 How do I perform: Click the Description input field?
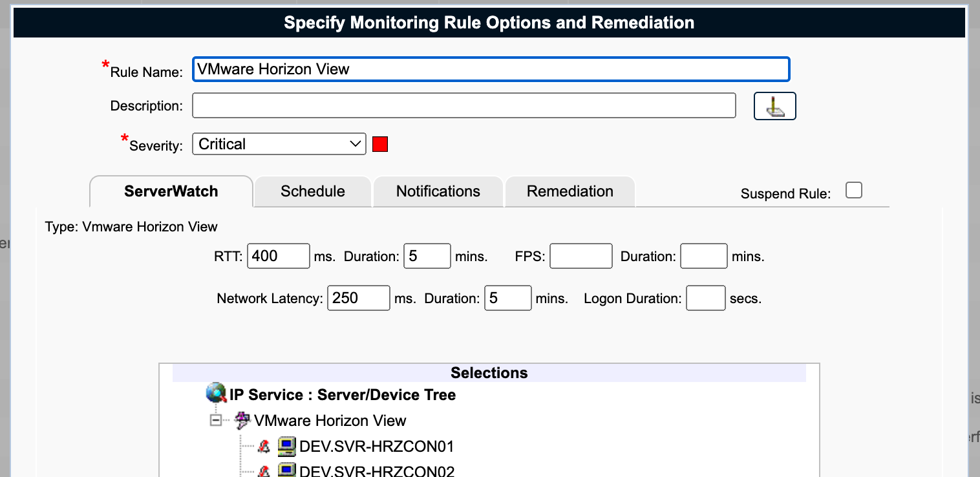click(464, 105)
